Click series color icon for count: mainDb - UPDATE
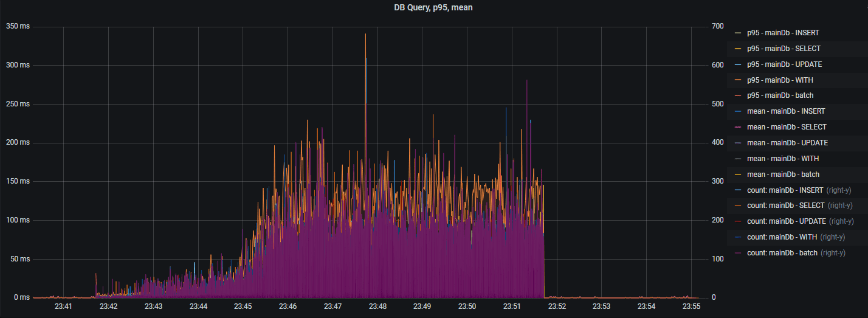This screenshot has width=868, height=318. pyautogui.click(x=738, y=221)
